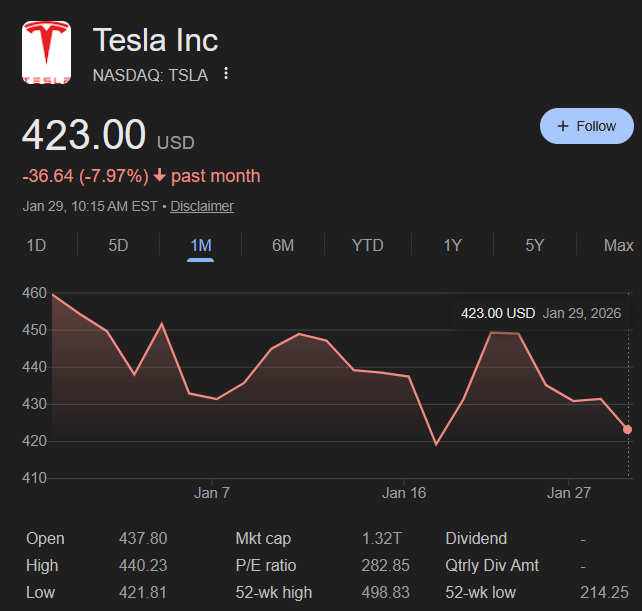Click the NASDAQ: TSLA ticker label
This screenshot has width=642, height=611.
pos(150,74)
